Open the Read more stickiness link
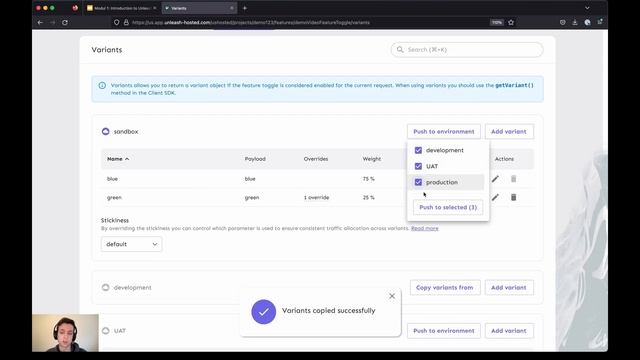640x360 pixels. (424, 228)
